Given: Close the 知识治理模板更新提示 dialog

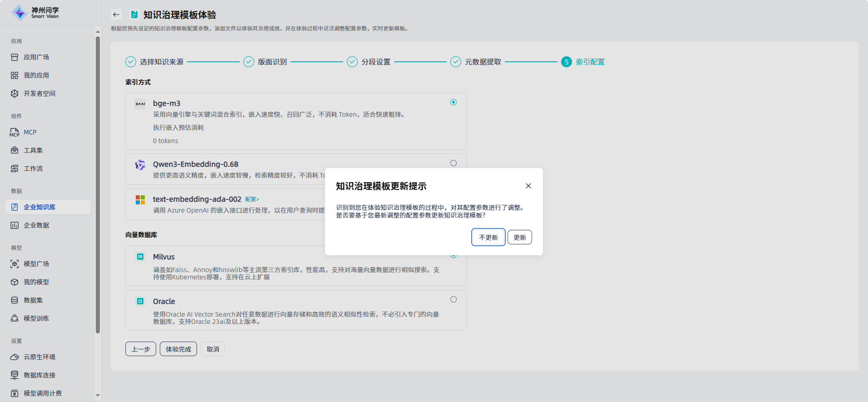Looking at the screenshot, I should [x=528, y=186].
